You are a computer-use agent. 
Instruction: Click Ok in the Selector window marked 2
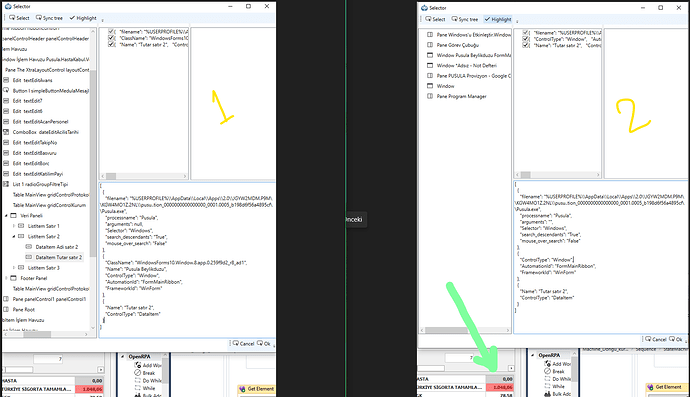click(x=676, y=339)
